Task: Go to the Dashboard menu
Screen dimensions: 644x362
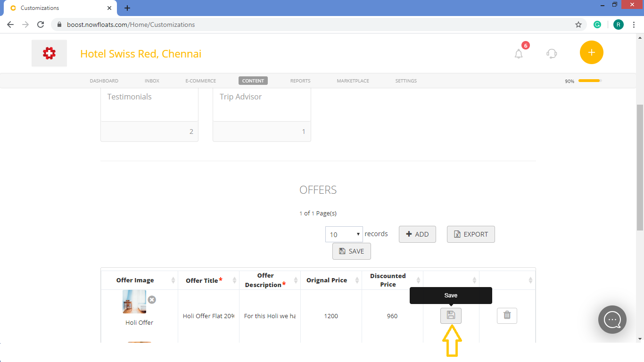Action: pyautogui.click(x=104, y=81)
